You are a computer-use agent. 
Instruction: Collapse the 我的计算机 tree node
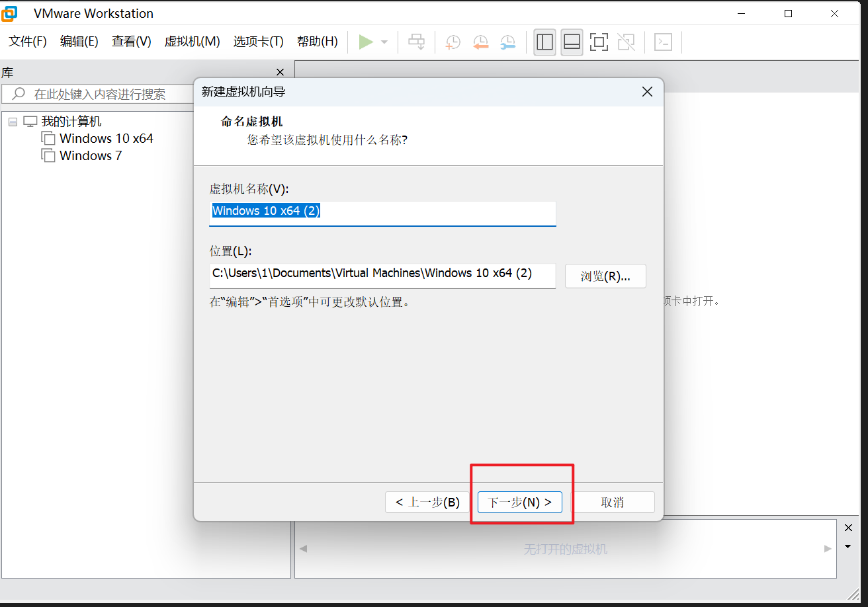click(13, 122)
